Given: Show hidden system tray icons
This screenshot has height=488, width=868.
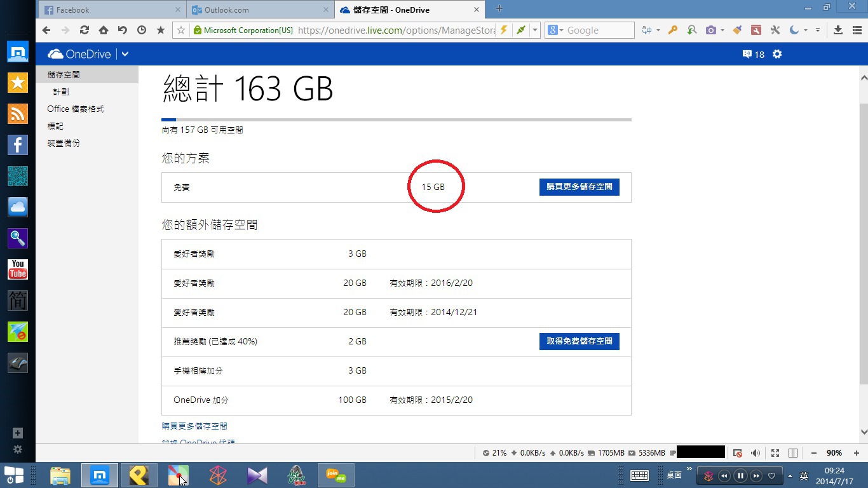Looking at the screenshot, I should tap(790, 476).
